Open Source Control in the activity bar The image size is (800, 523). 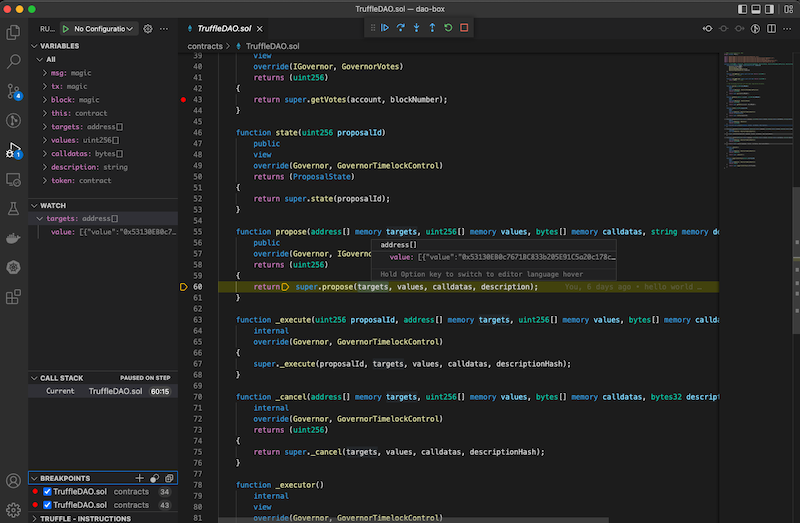[x=14, y=91]
